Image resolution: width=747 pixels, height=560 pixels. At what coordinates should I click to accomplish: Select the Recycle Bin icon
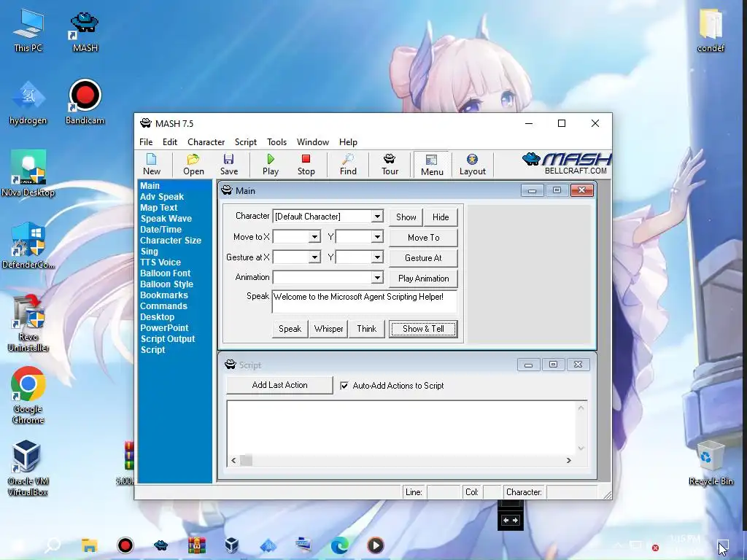711,463
